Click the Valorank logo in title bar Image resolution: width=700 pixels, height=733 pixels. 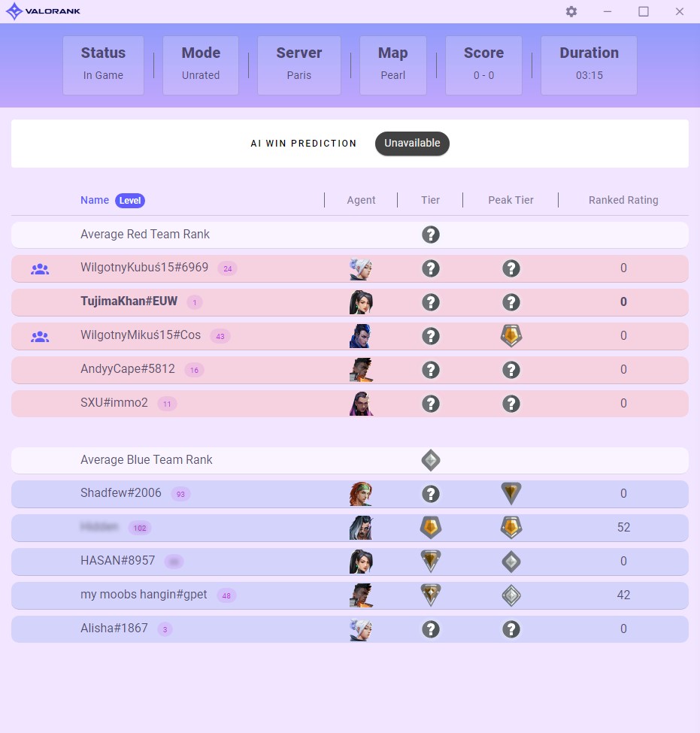click(x=43, y=11)
